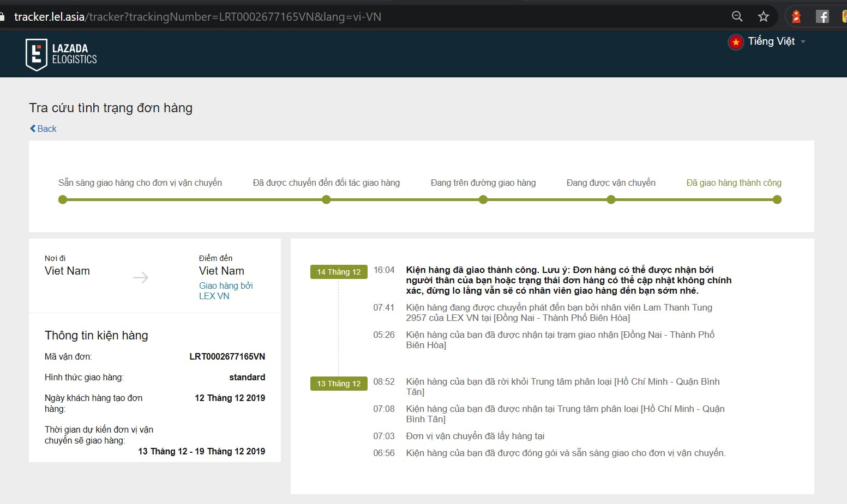Select the milestone dot for Đang trên đường giao hàng
Viewport: 847px width, 504px height.
[x=483, y=199]
